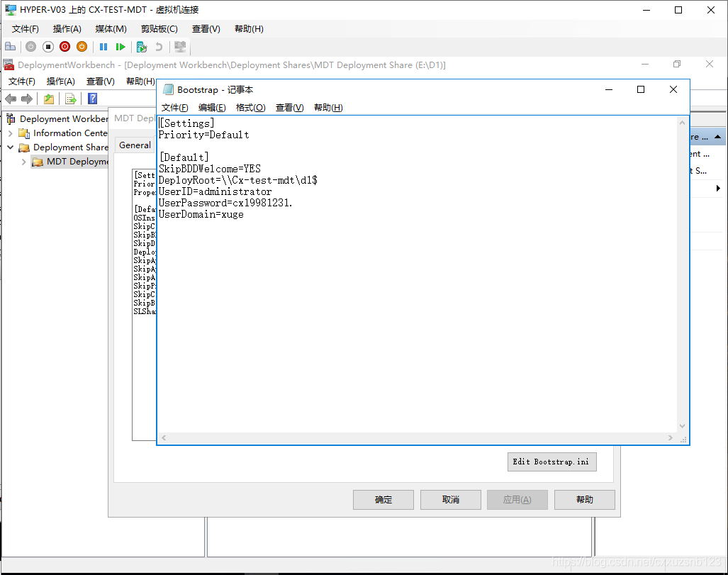Click the red Shut Down icon
Image resolution: width=728 pixels, height=575 pixels.
pyautogui.click(x=65, y=47)
